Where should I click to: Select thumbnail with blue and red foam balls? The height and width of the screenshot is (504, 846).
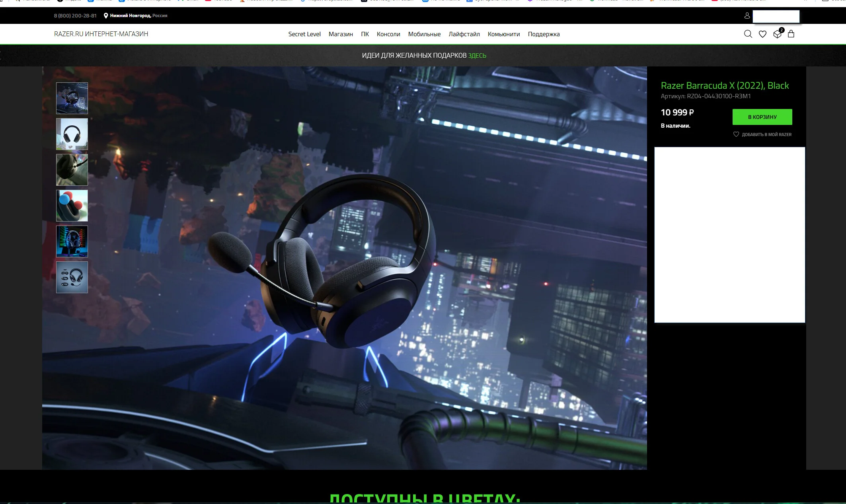point(72,206)
